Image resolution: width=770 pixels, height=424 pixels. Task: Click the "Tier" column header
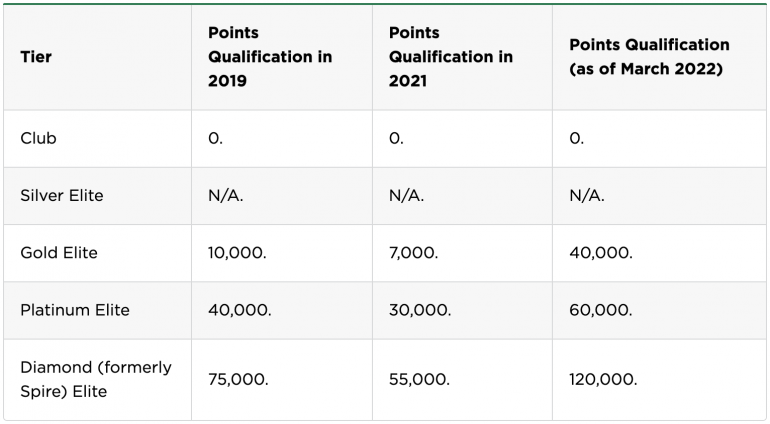[x=36, y=57]
